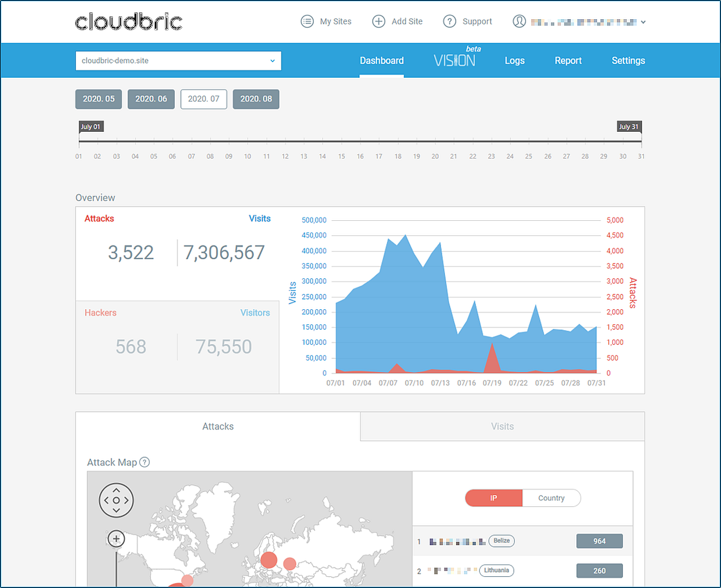Click the Lithuania country tag
721x588 pixels.
pyautogui.click(x=496, y=571)
